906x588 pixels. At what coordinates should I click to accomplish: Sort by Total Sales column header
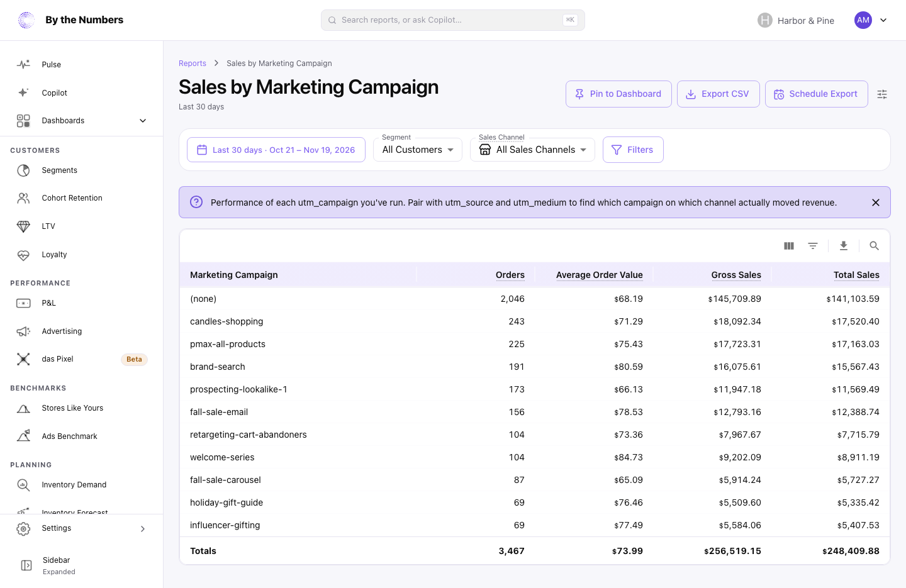[x=856, y=275]
